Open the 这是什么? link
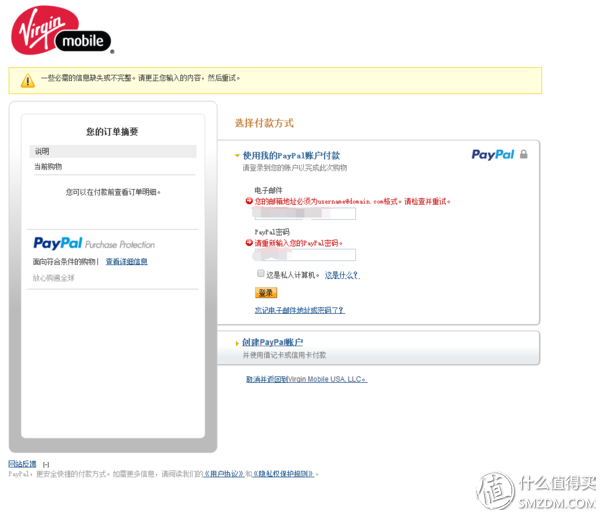Viewport: 600px width, 515px height. [342, 275]
